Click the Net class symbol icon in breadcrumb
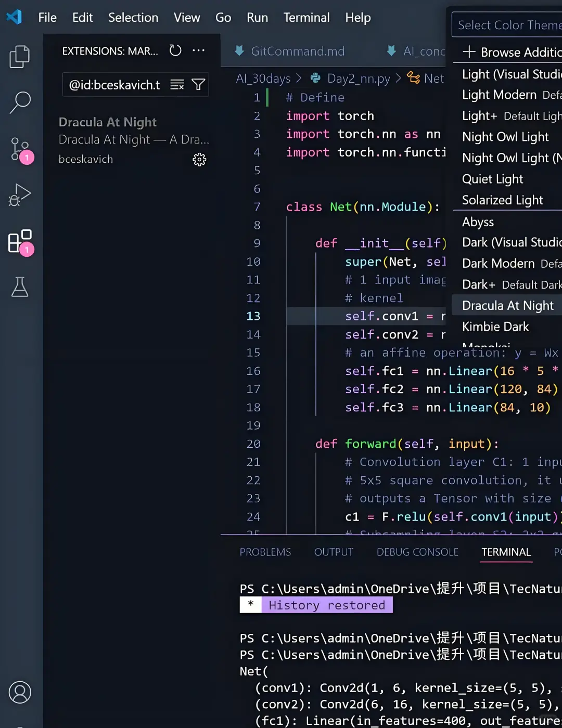The width and height of the screenshot is (562, 728). tap(414, 78)
